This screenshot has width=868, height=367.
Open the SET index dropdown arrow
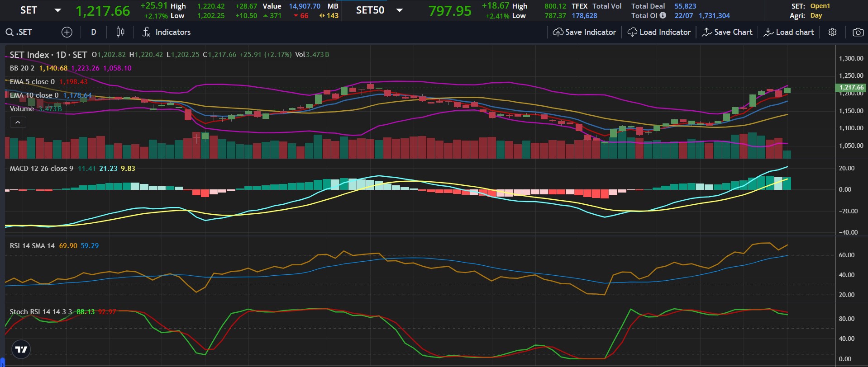tap(57, 10)
